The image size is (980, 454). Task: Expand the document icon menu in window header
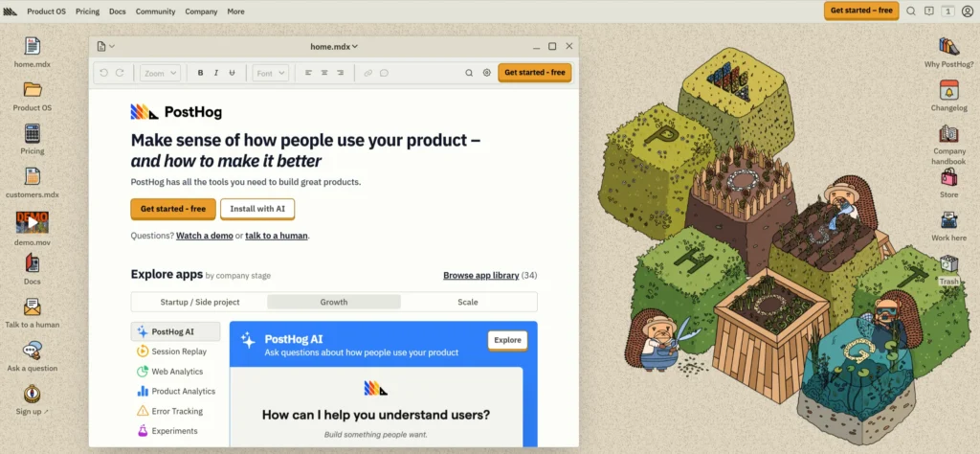tap(105, 46)
